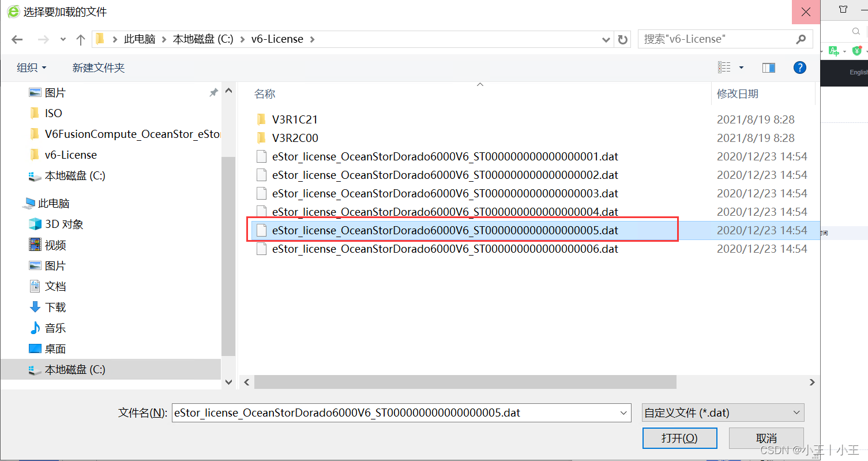Open help with the question mark icon
Viewport: 868px width, 461px height.
pyautogui.click(x=800, y=68)
